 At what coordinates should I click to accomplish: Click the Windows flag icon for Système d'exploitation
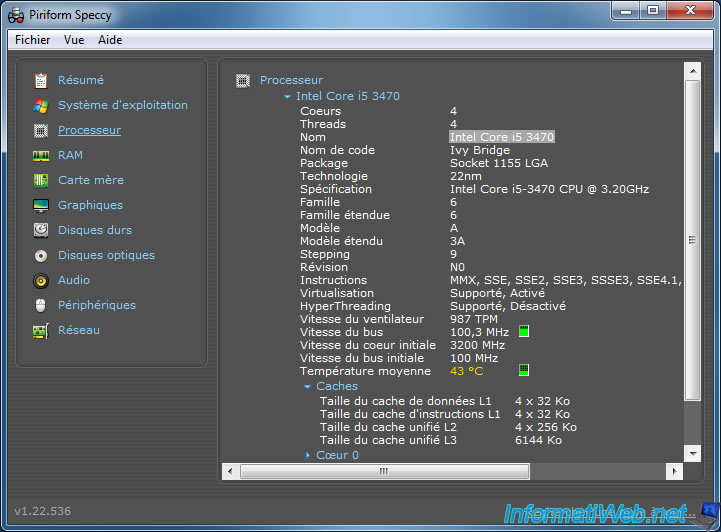click(x=41, y=105)
